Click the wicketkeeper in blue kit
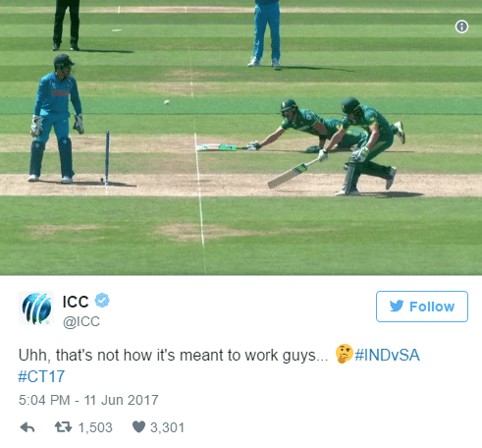This screenshot has height=448, width=482. 56,119
